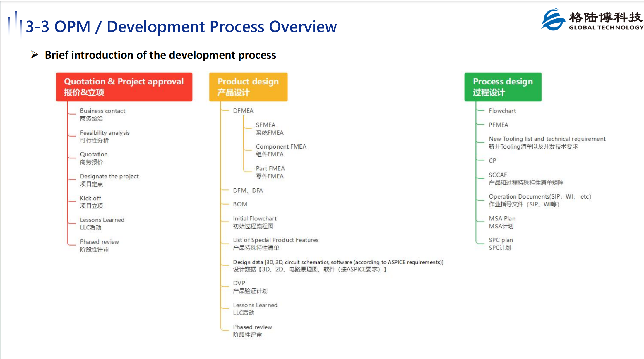Click the SFMEA sub-item
This screenshot has height=359, width=644.
click(270, 129)
